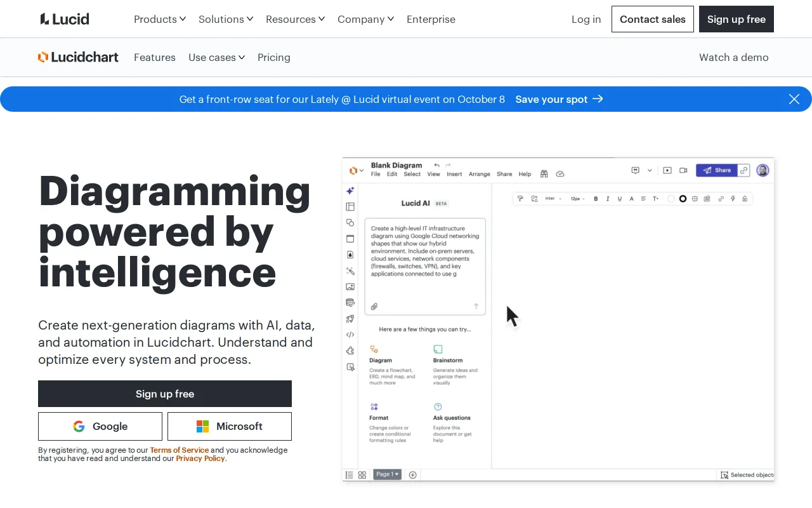Open the Use cases dropdown
Viewport: 812px width, 508px height.
(217, 57)
